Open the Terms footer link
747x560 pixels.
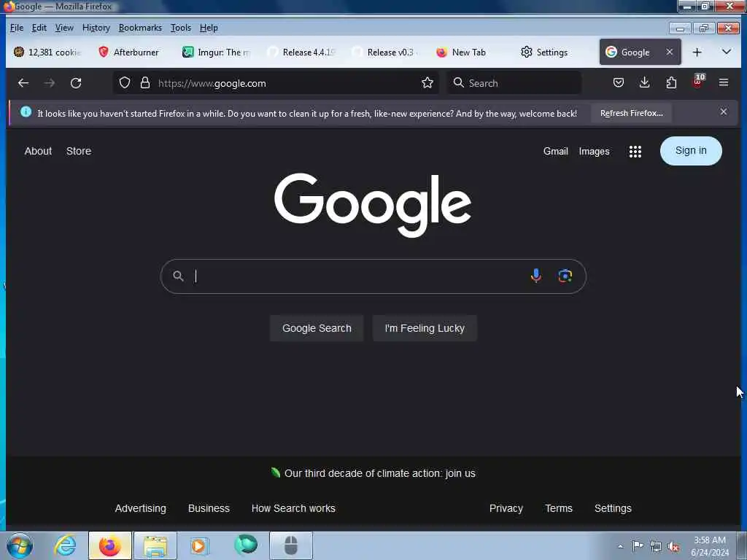(x=559, y=508)
